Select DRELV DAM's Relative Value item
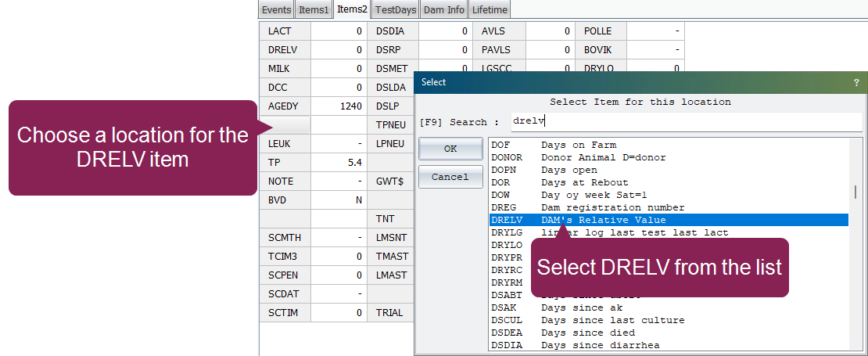Screen dimensions: 868x356 coord(669,220)
